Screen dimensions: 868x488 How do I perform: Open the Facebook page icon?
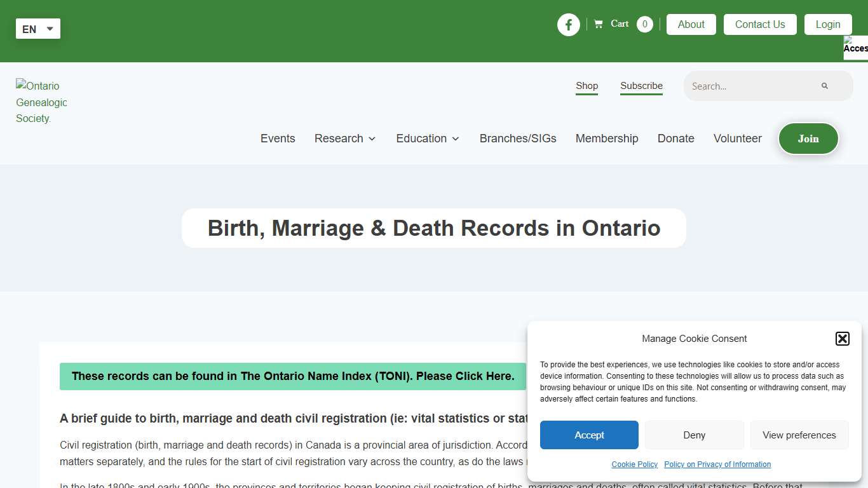(569, 24)
